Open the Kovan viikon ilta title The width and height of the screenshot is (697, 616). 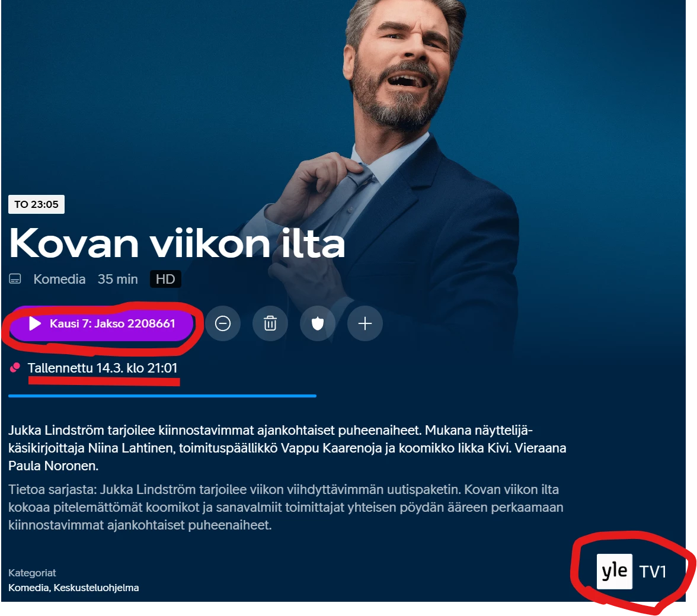177,243
